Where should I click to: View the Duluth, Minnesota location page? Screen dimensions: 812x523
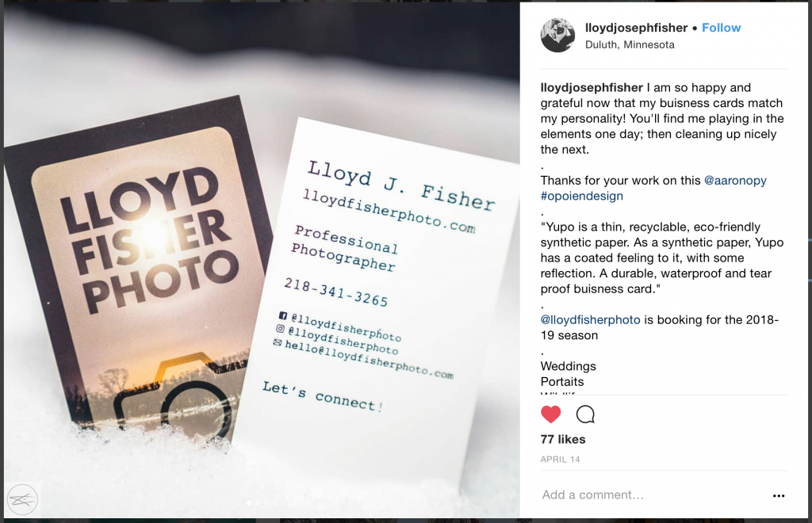coord(630,45)
